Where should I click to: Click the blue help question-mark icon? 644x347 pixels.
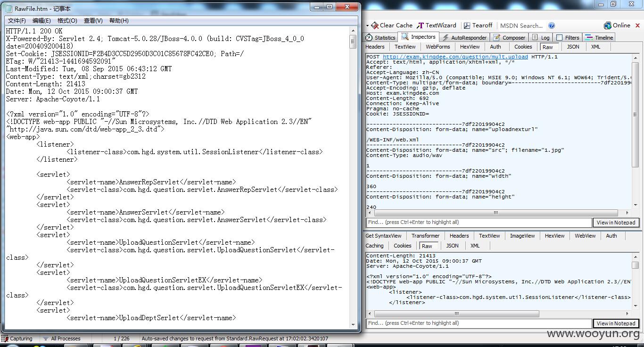(552, 25)
